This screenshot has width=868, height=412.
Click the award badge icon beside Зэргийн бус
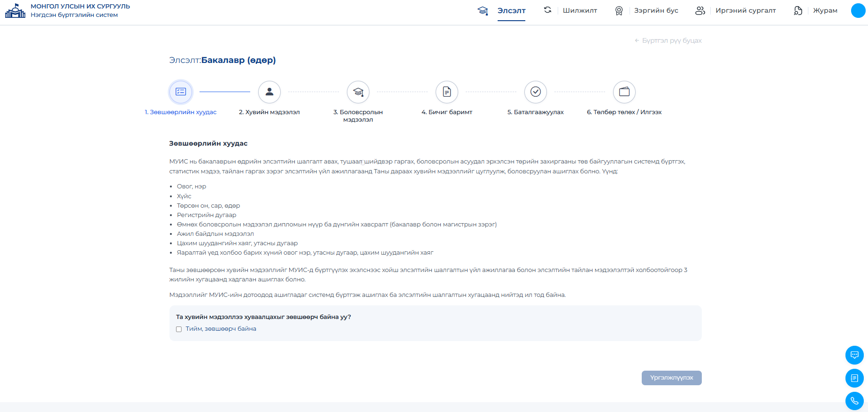click(619, 10)
